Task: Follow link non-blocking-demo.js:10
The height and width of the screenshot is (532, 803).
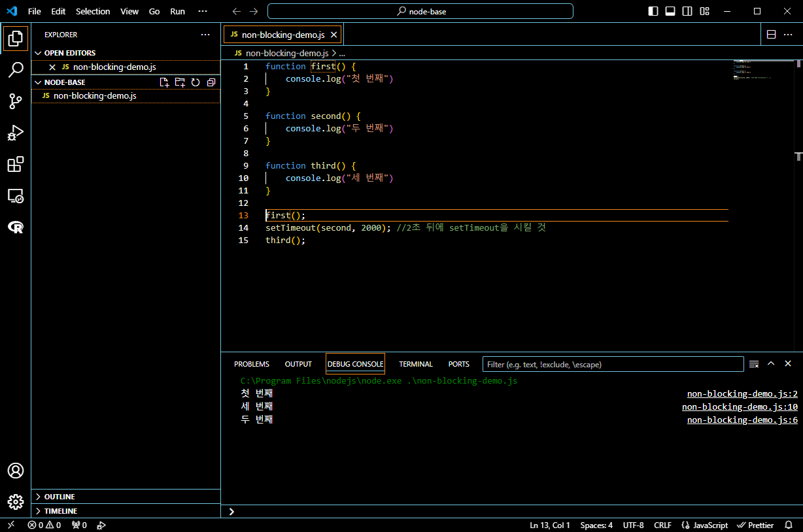Action: pos(740,407)
